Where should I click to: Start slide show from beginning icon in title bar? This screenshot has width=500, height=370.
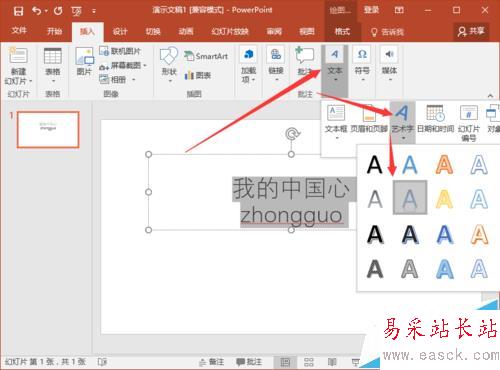pos(76,11)
